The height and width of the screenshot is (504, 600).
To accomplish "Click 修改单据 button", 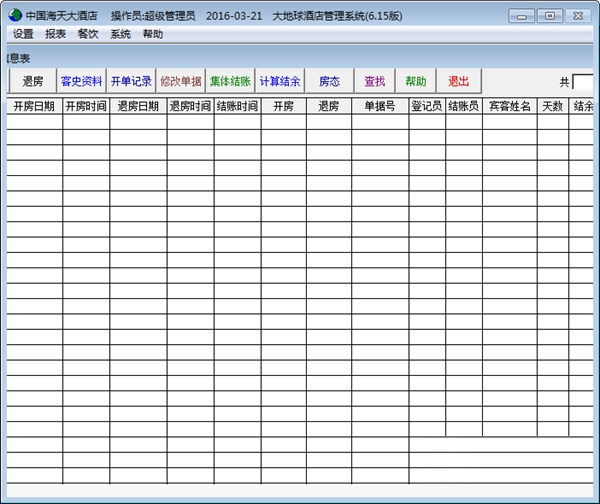I will (181, 81).
